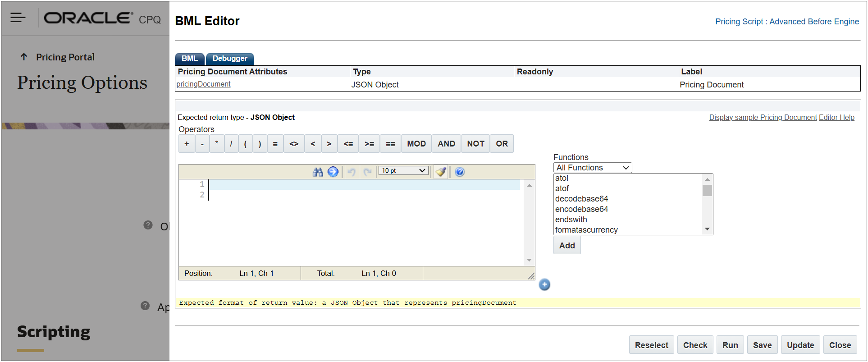Image resolution: width=868 pixels, height=362 pixels.
Task: Insert the open parenthesis operator
Action: [246, 144]
